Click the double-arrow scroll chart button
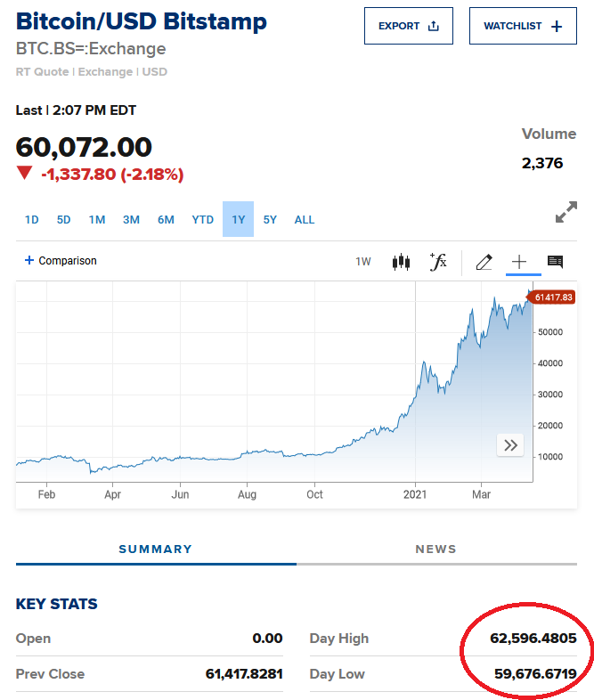 tap(510, 445)
